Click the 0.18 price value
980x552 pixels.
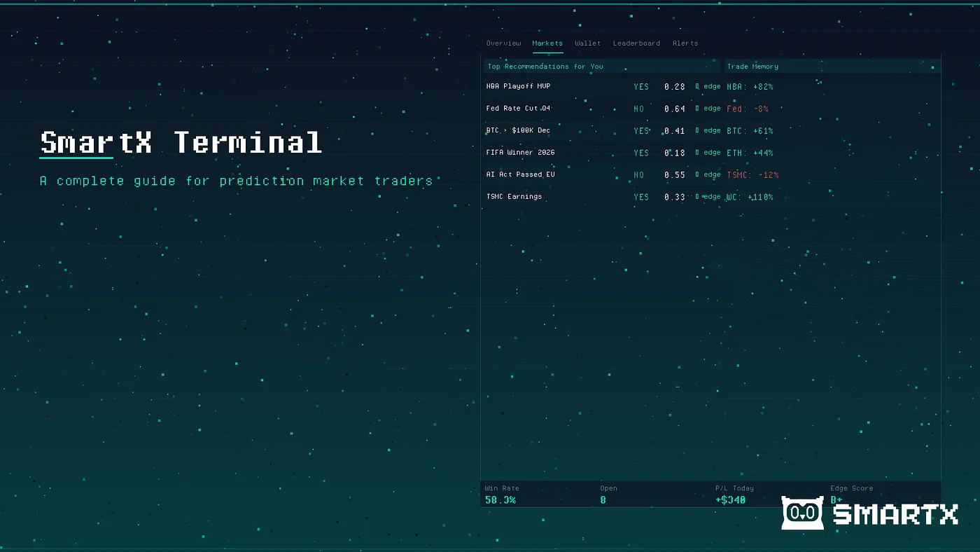point(675,153)
